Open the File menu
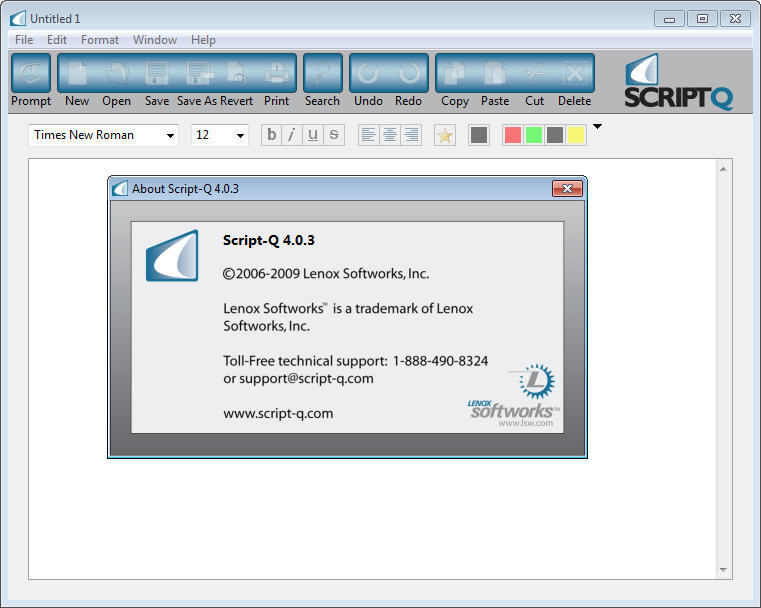Screen dimensions: 761x608 (x=24, y=40)
